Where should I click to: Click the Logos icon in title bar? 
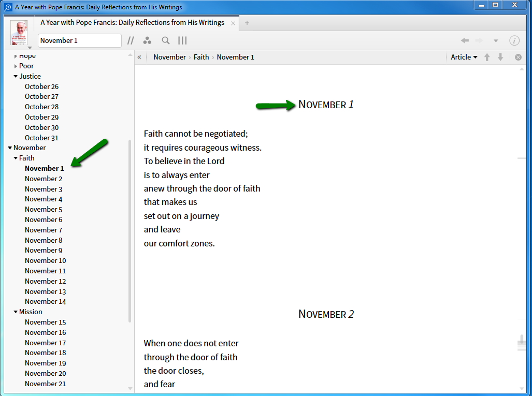point(8,7)
